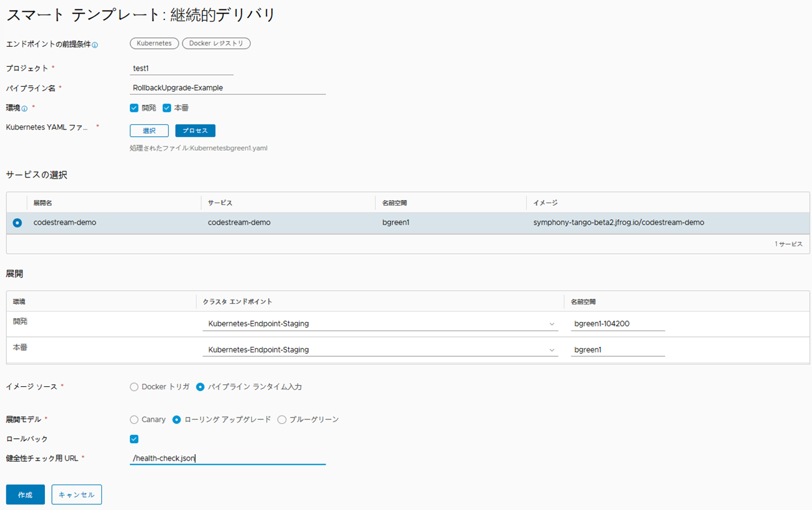Toggle the 本番 environment checkbox
This screenshot has width=812, height=510.
[167, 107]
